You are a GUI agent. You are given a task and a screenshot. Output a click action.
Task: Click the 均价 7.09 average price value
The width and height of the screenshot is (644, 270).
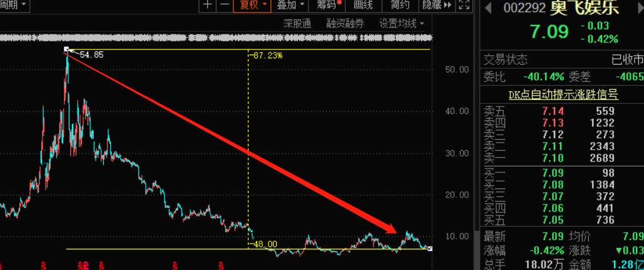[633, 236]
